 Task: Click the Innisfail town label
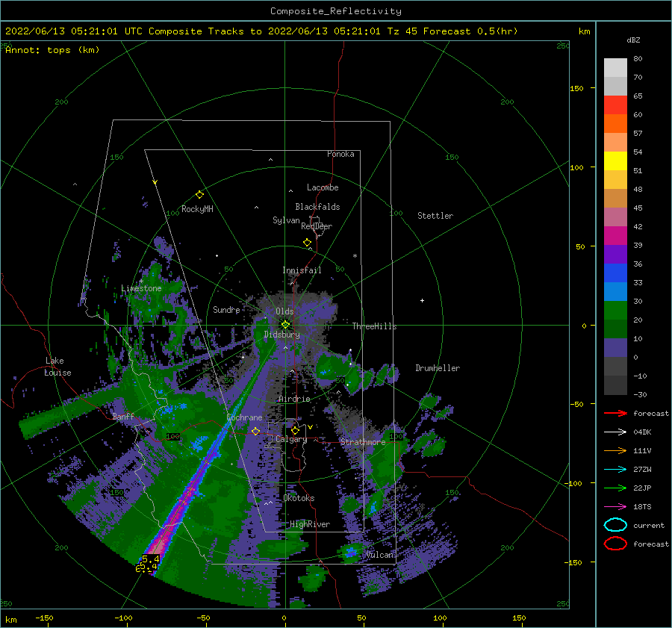coord(302,270)
